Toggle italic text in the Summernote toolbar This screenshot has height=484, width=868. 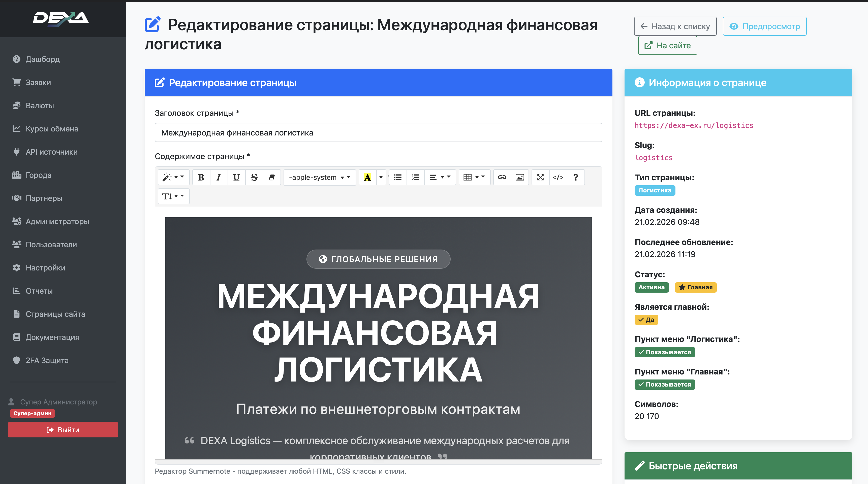[219, 177]
